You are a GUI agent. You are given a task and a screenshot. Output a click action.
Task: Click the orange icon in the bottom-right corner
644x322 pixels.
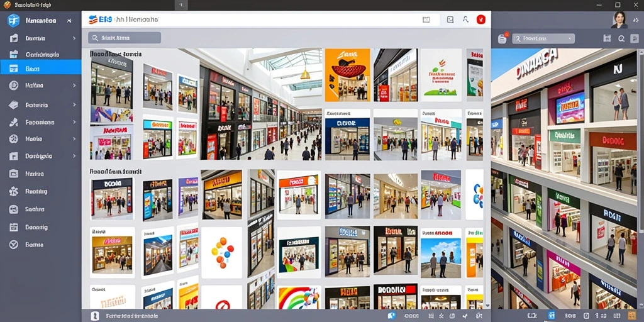tap(632, 316)
